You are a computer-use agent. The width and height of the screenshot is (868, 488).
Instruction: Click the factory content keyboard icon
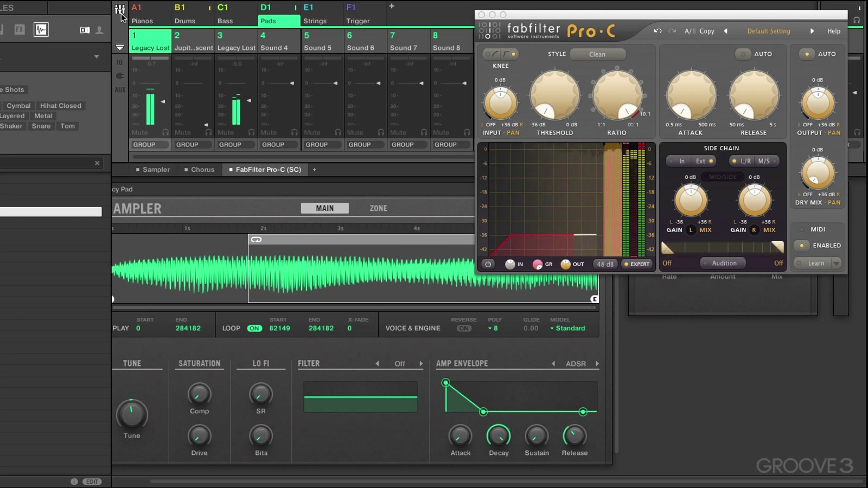point(85,30)
